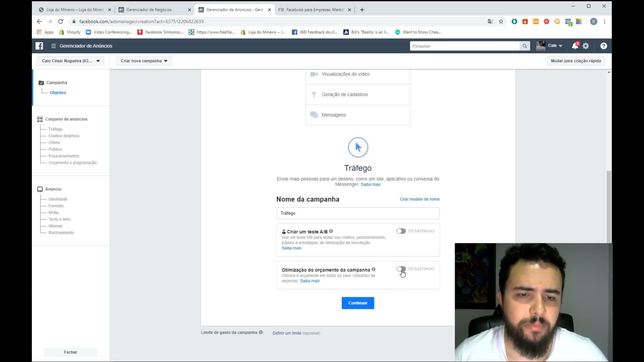Click the Tráfego cursor circle icon
Image resolution: width=644 pixels, height=362 pixels.
pos(358,147)
